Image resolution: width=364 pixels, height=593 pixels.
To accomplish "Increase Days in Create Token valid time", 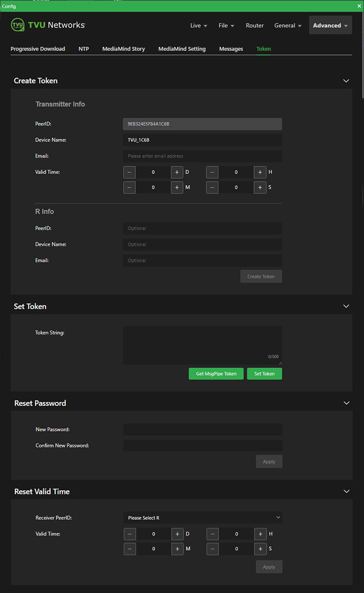I will (177, 172).
